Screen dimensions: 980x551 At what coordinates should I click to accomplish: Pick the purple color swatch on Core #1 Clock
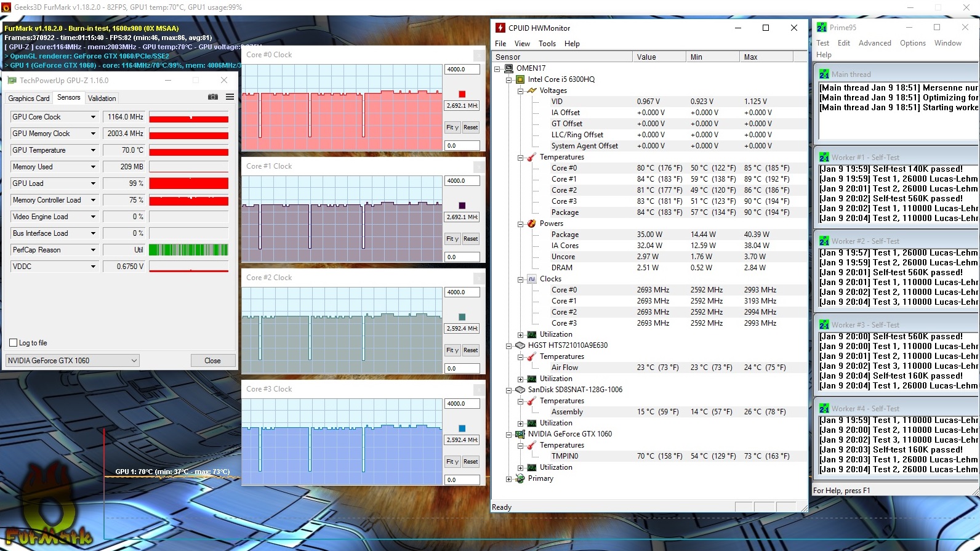[x=462, y=206]
